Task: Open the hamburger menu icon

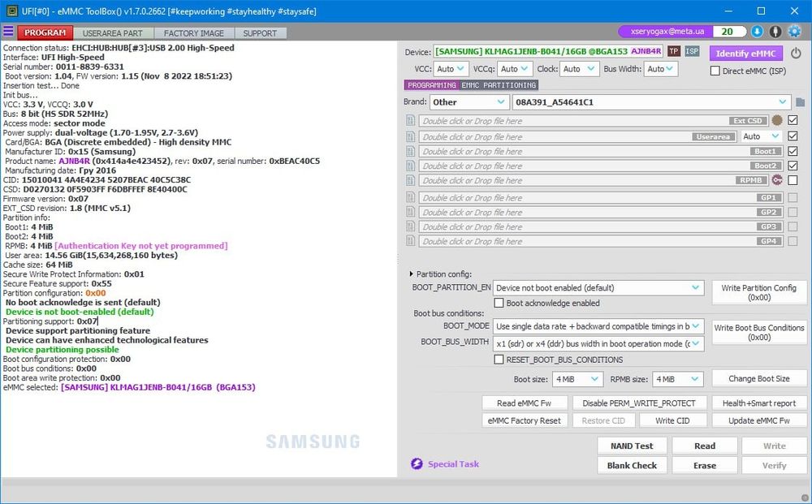Action: [8, 32]
